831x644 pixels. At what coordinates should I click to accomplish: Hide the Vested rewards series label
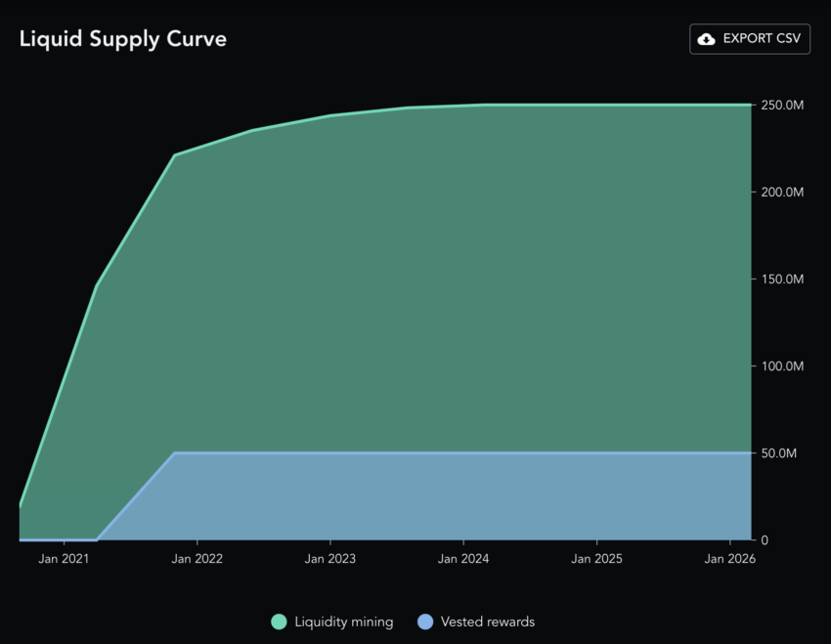tap(488, 622)
